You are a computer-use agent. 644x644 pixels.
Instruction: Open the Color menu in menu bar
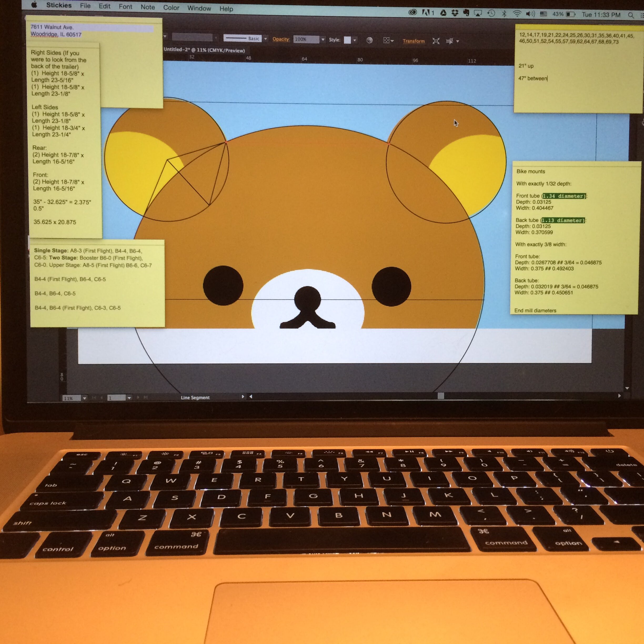point(171,8)
